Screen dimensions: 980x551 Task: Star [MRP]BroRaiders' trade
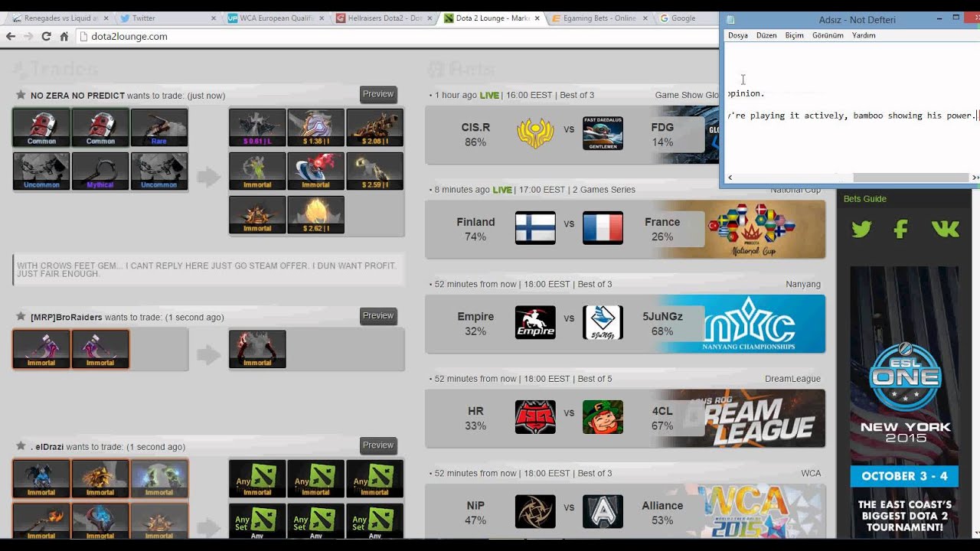point(21,316)
